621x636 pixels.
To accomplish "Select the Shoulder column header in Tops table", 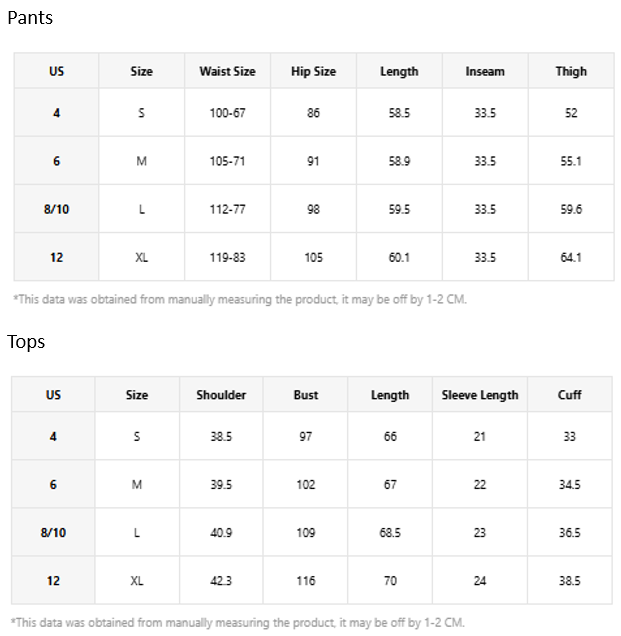I will pos(221,395).
